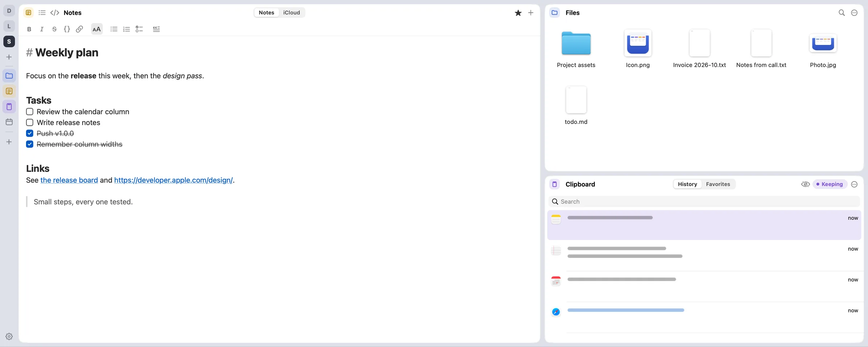The width and height of the screenshot is (868, 347).
Task: Show the notes list icon in the header
Action: [x=42, y=13]
